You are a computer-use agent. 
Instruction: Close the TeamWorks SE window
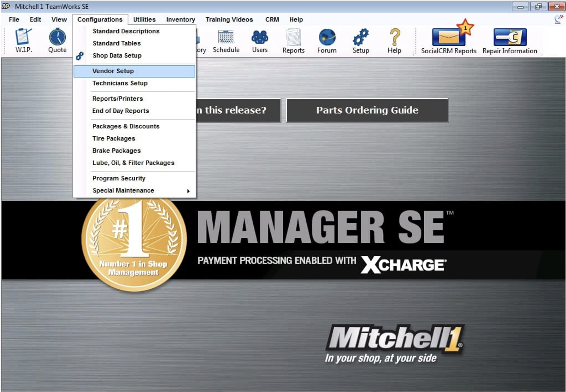tap(557, 6)
